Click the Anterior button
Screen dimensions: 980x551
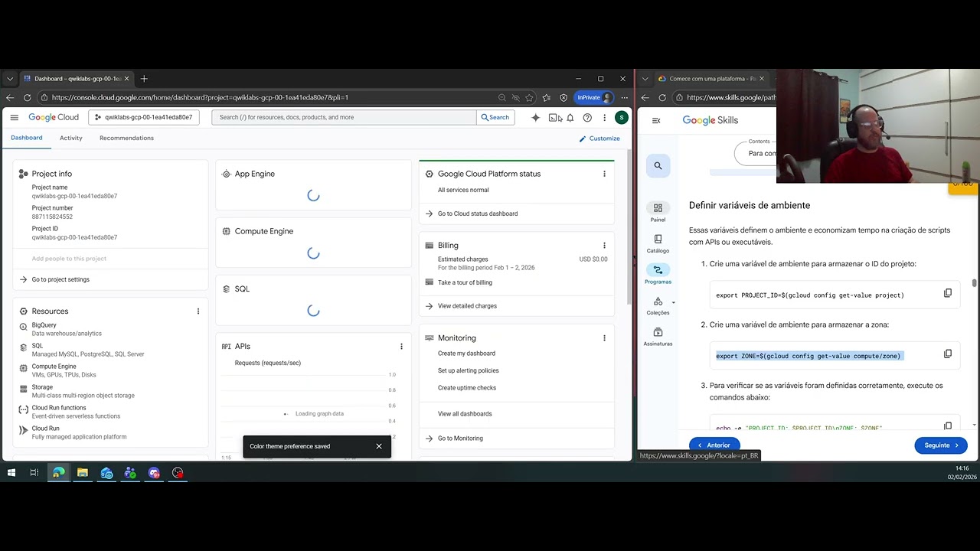click(x=714, y=445)
